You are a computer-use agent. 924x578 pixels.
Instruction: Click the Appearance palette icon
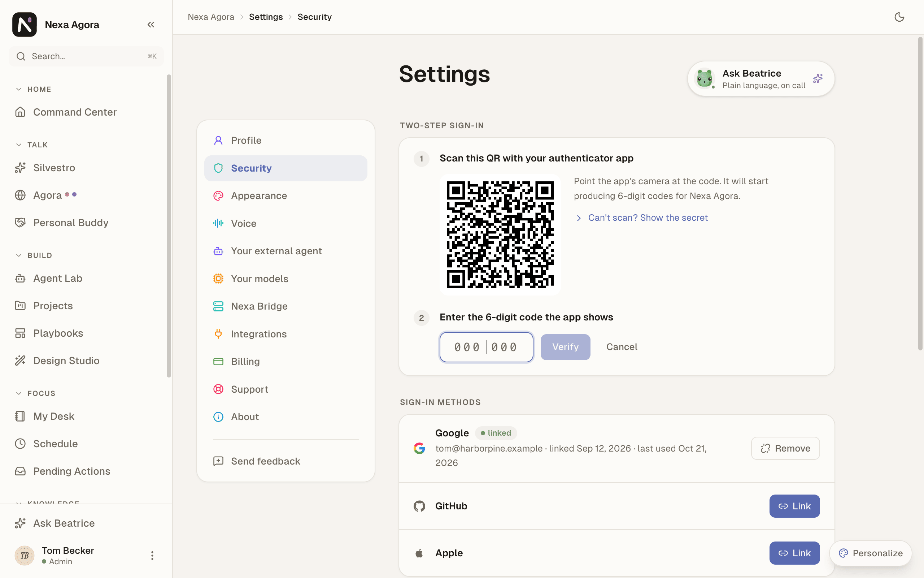218,196
